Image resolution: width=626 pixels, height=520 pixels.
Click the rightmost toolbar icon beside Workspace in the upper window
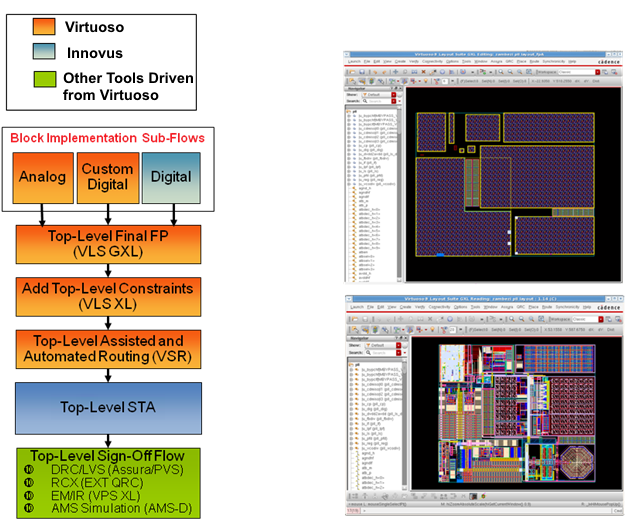point(614,72)
